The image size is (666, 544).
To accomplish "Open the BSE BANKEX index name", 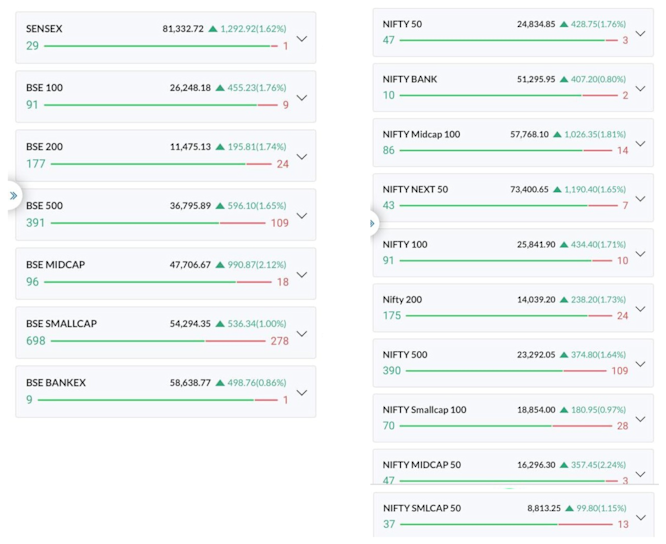I will [x=56, y=383].
